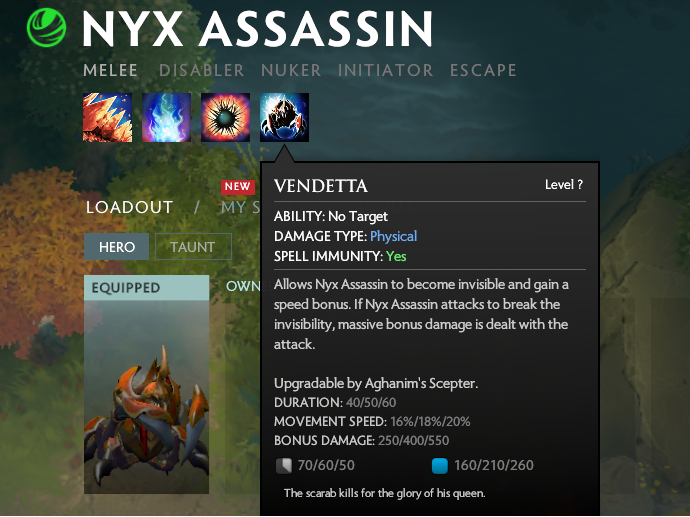The width and height of the screenshot is (690, 517).
Task: Click the Level ? indicator in tooltip
Action: [564, 185]
